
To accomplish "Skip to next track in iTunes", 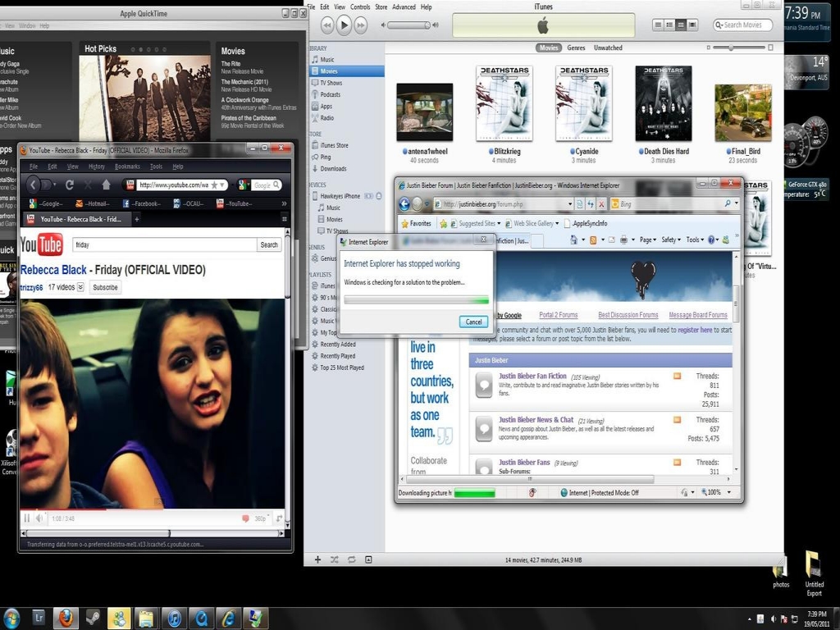I will coord(361,25).
